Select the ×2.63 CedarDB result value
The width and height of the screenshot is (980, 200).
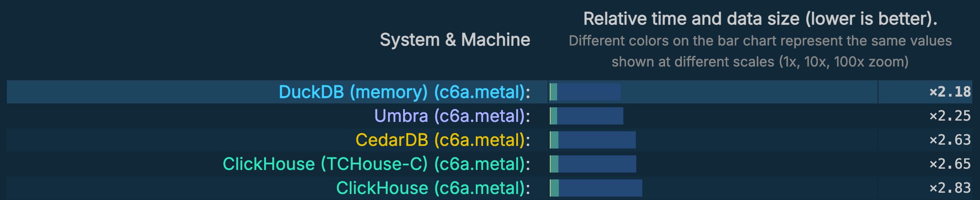[x=950, y=140]
